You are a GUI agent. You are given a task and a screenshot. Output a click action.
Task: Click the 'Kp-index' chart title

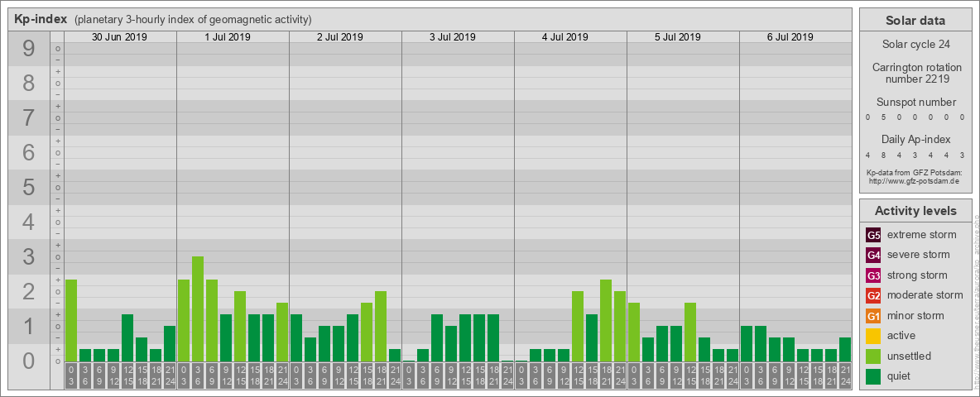(41, 19)
